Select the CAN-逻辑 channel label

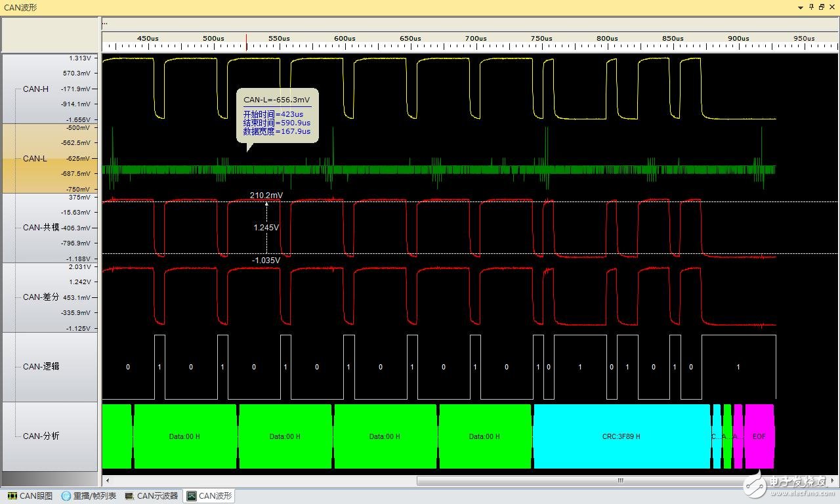[x=41, y=366]
